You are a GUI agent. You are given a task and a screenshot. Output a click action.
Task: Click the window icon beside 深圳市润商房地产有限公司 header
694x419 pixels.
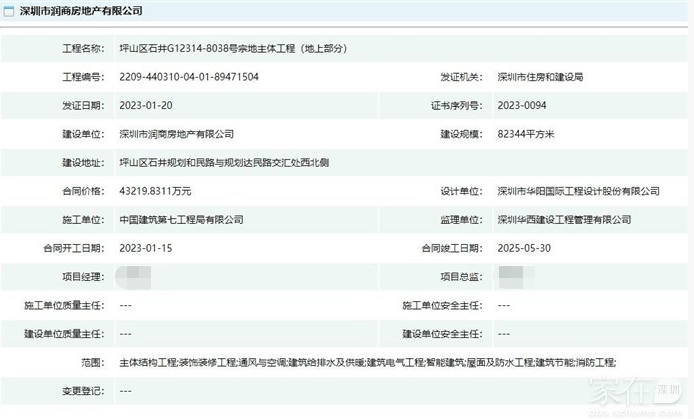9,12
